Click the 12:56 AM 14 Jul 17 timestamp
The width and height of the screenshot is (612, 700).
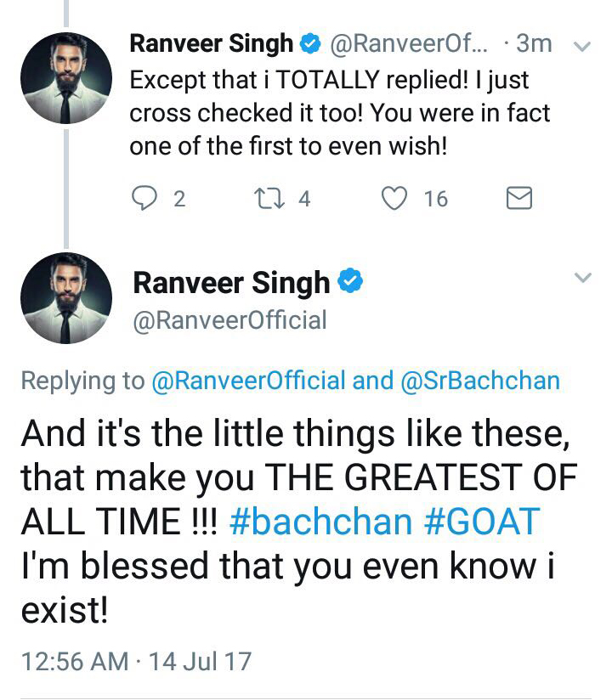136,659
